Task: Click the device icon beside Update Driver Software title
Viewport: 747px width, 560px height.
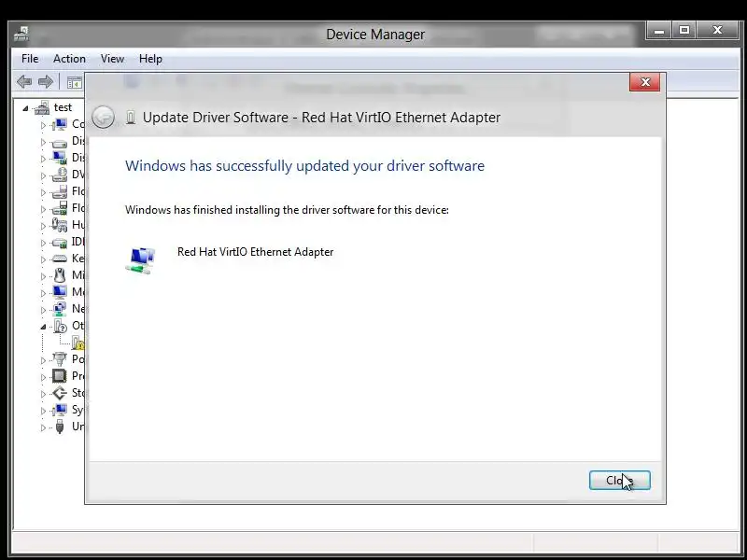Action: pos(131,118)
